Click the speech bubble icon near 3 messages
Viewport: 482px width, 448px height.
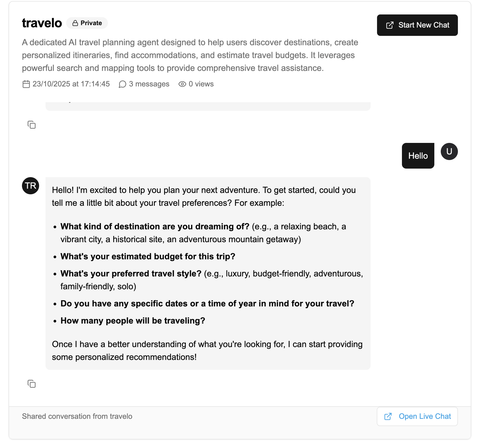point(122,84)
